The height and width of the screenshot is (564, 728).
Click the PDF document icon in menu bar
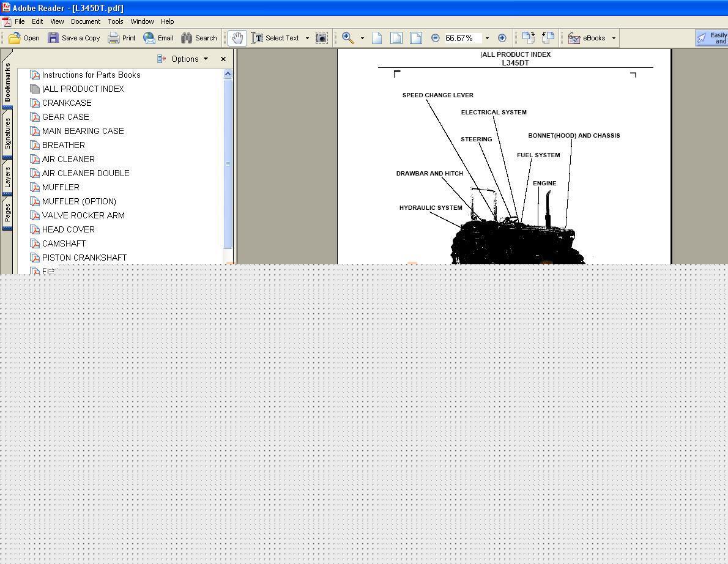[7, 21]
